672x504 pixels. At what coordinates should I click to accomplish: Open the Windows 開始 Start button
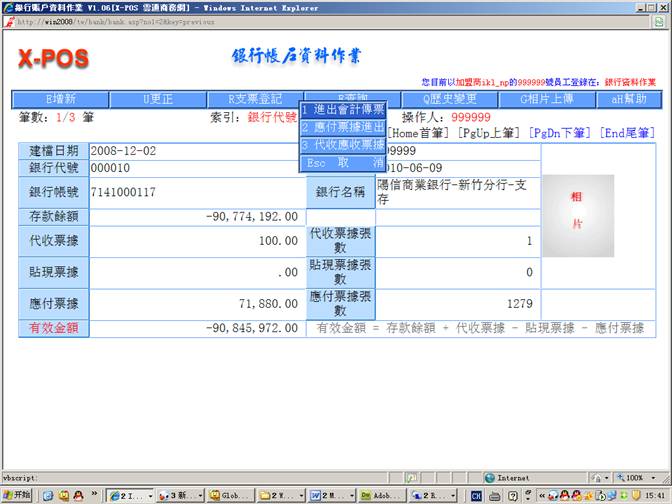coord(16,495)
